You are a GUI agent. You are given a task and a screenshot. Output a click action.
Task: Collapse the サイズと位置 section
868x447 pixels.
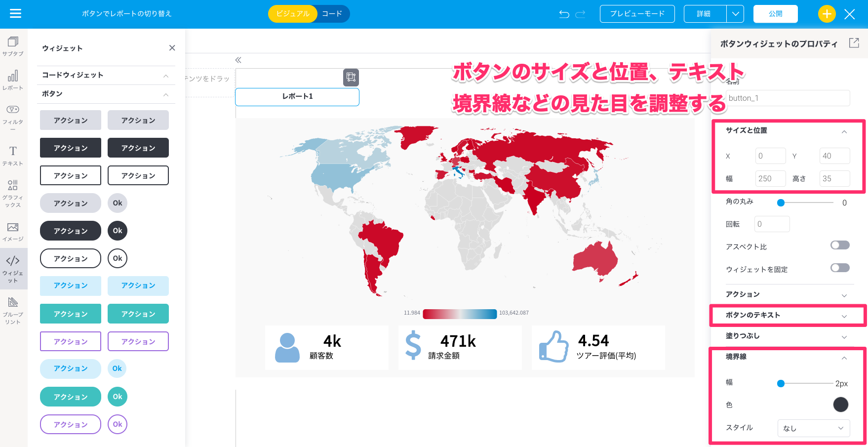844,131
